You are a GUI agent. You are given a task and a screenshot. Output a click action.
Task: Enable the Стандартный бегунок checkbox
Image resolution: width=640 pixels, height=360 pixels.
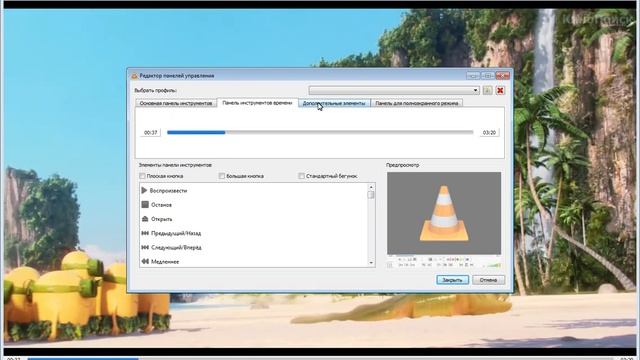[301, 176]
